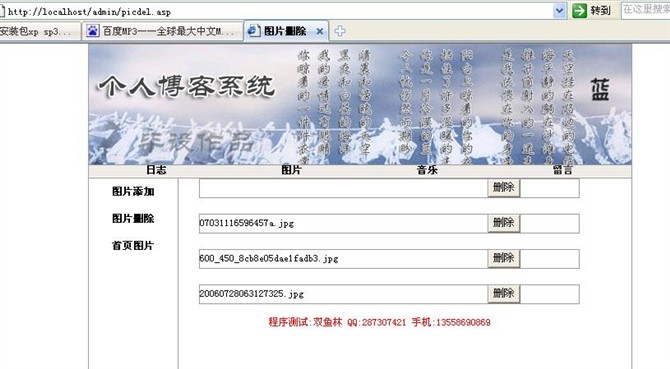Viewport: 670px width, 369px height.
Task: Switch to the 安装包xp sp3 tab
Action: (x=39, y=32)
